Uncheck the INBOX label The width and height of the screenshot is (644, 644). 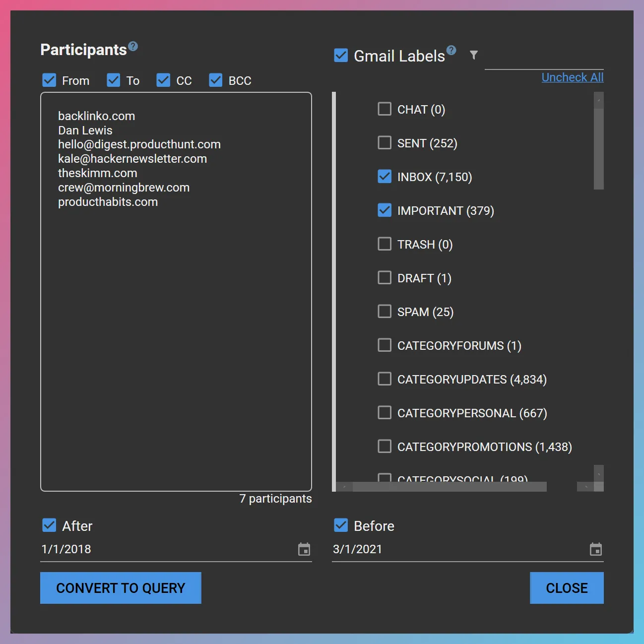(x=385, y=176)
